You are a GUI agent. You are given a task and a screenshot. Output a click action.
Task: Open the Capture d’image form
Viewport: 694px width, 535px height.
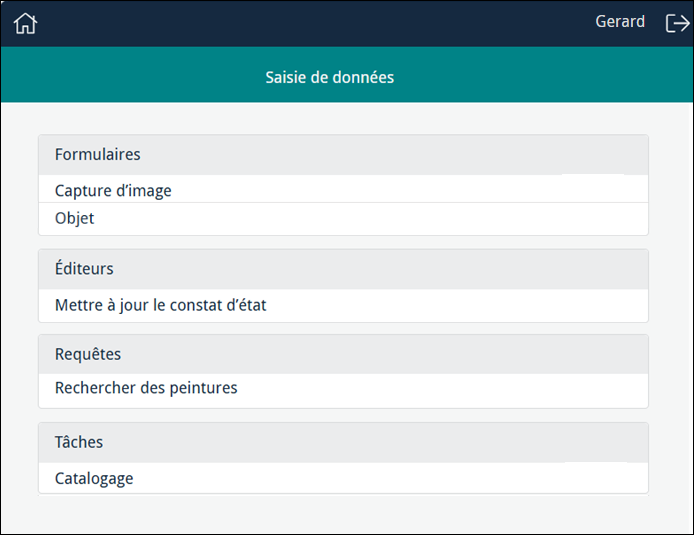[343, 189]
